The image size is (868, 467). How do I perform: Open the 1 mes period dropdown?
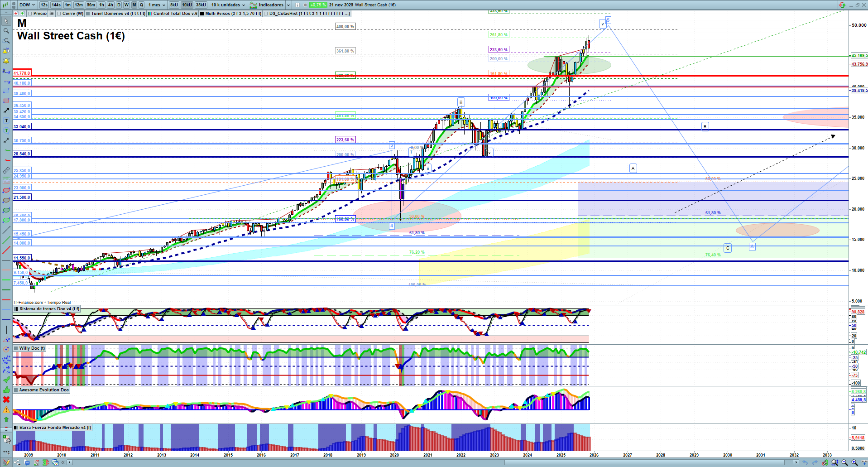coord(157,5)
